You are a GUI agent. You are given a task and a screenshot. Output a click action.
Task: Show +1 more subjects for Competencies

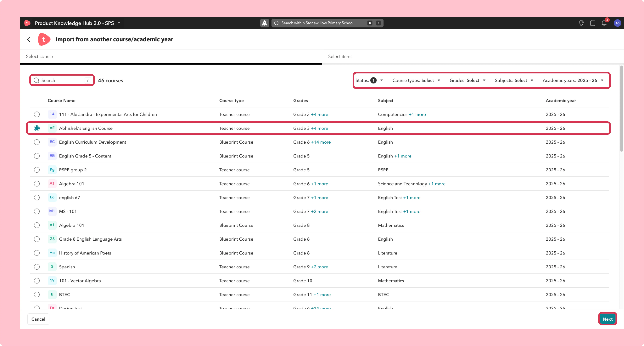click(x=417, y=114)
